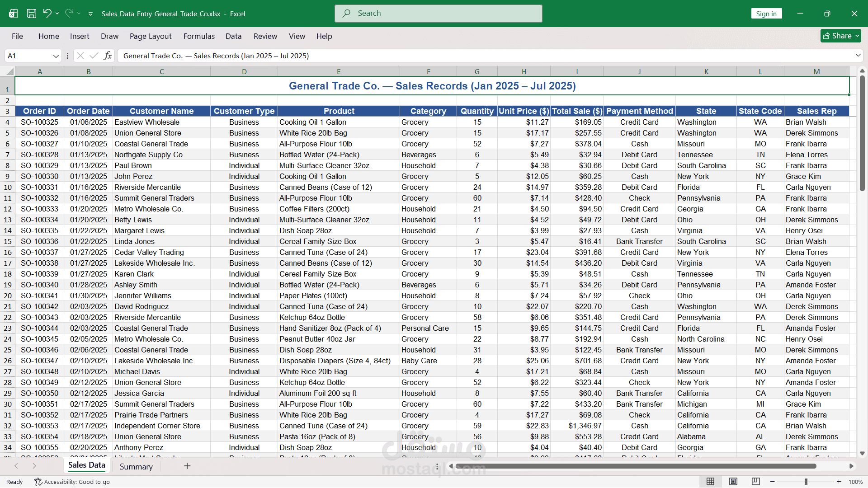
Task: Click the Cancel (X) formula bar icon
Action: point(80,56)
